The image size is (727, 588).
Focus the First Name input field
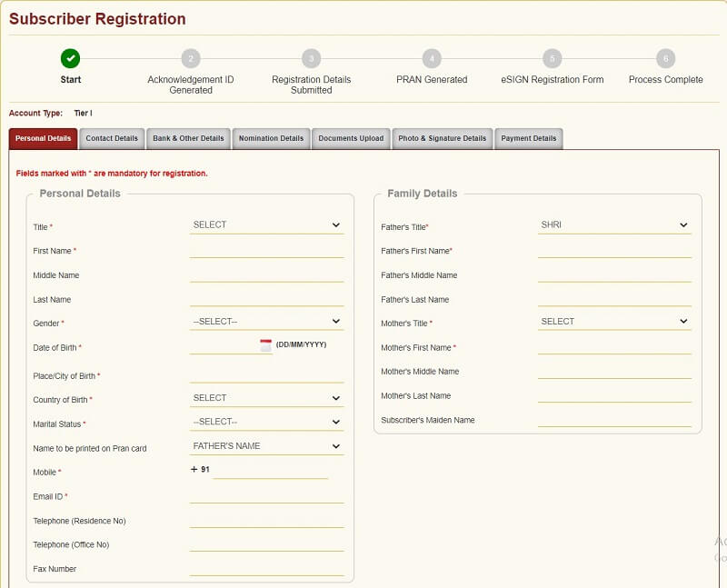pyautogui.click(x=266, y=250)
